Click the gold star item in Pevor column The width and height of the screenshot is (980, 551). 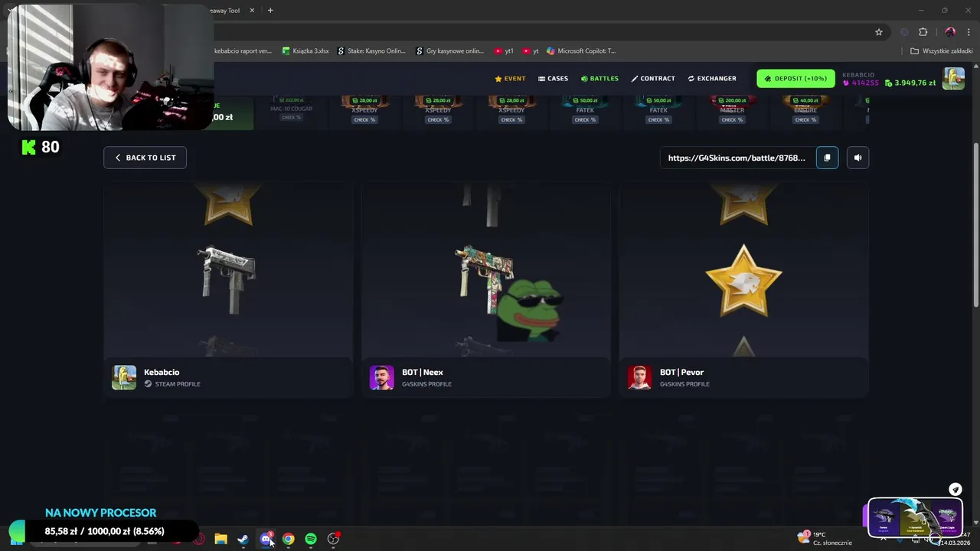point(743,280)
